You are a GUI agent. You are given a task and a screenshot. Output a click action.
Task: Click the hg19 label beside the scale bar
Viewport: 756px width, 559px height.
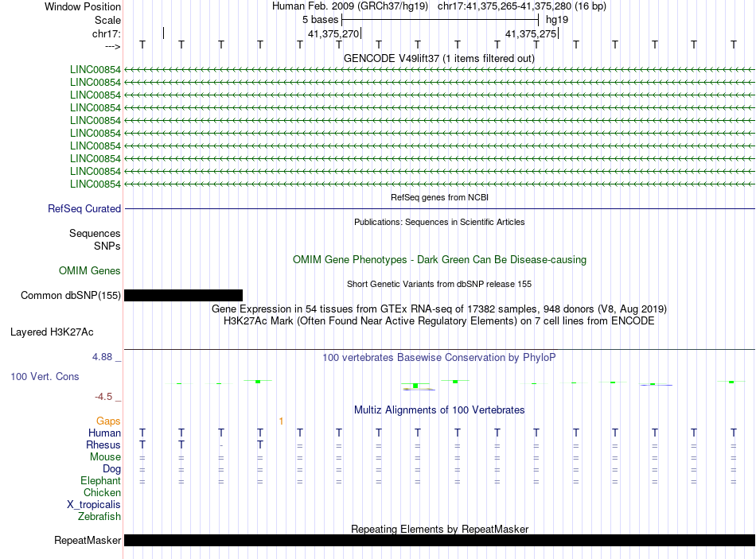click(557, 20)
